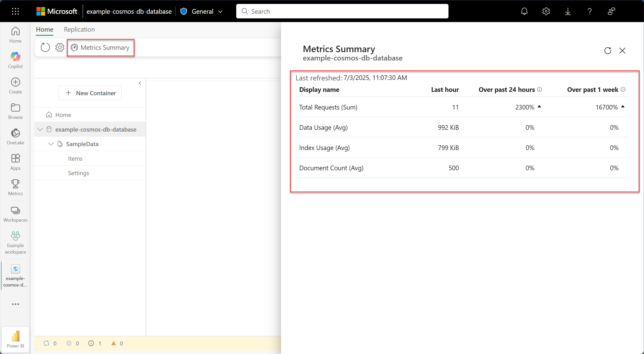Collapse the left explorer pane with the arrow
The width and height of the screenshot is (644, 354).
(x=140, y=83)
